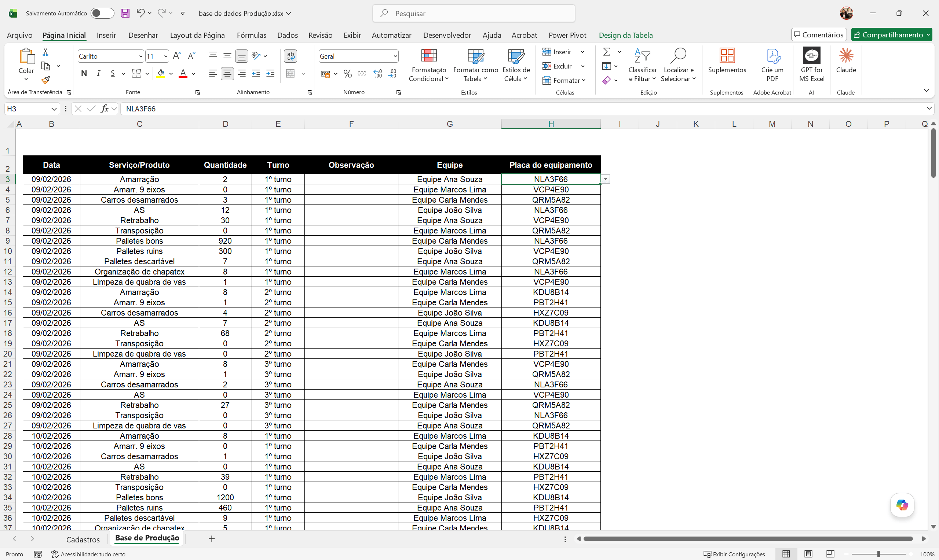939x560 pixels.
Task: Open the Name Box H3 dropdown
Action: click(x=54, y=109)
